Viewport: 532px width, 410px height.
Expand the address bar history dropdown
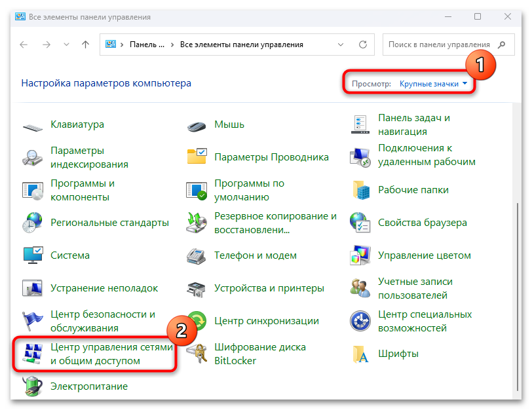tap(340, 44)
